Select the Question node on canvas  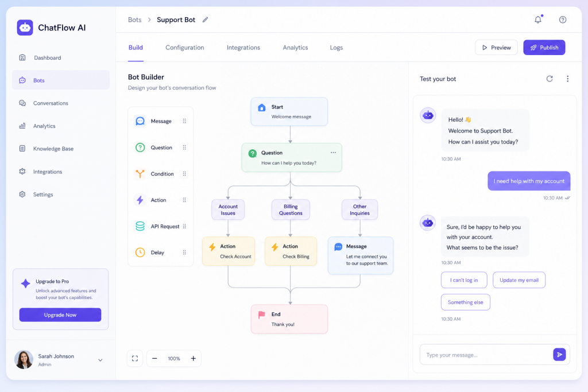pyautogui.click(x=292, y=157)
